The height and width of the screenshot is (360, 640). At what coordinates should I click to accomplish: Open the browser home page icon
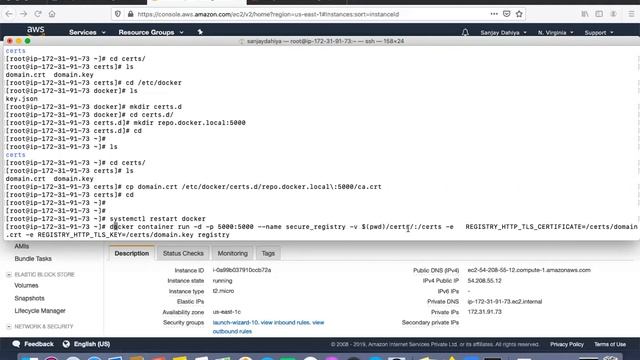click(x=52, y=14)
